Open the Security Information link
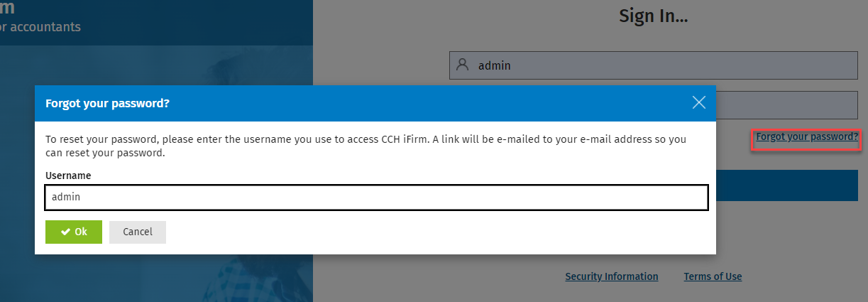The height and width of the screenshot is (302, 868). pyautogui.click(x=611, y=276)
